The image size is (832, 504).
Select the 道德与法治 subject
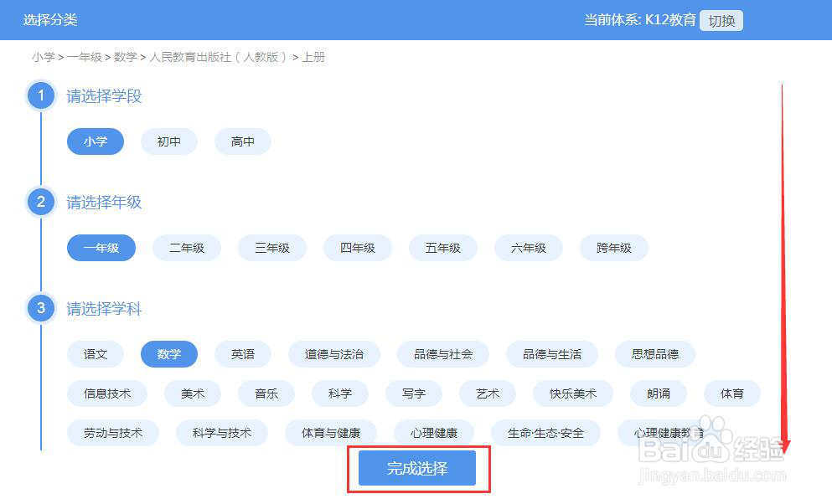[333, 354]
